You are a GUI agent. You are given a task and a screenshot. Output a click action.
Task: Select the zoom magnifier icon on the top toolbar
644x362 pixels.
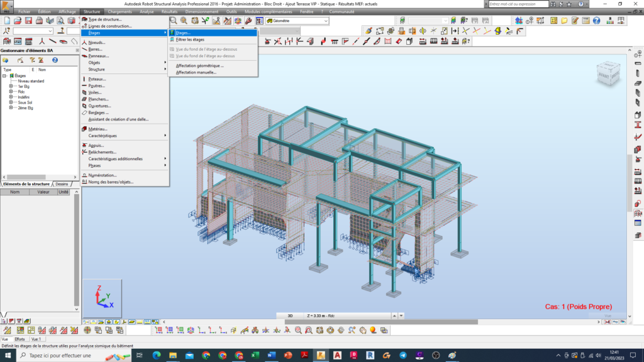[x=173, y=20]
